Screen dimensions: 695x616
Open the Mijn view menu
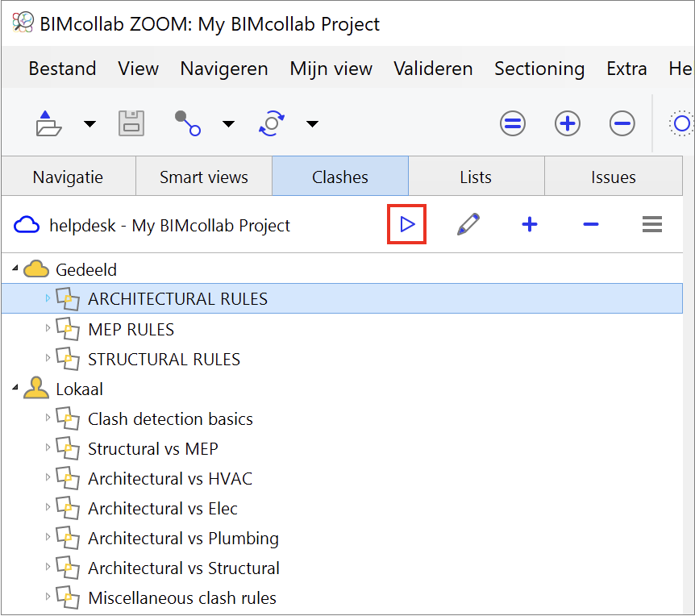pyautogui.click(x=331, y=69)
